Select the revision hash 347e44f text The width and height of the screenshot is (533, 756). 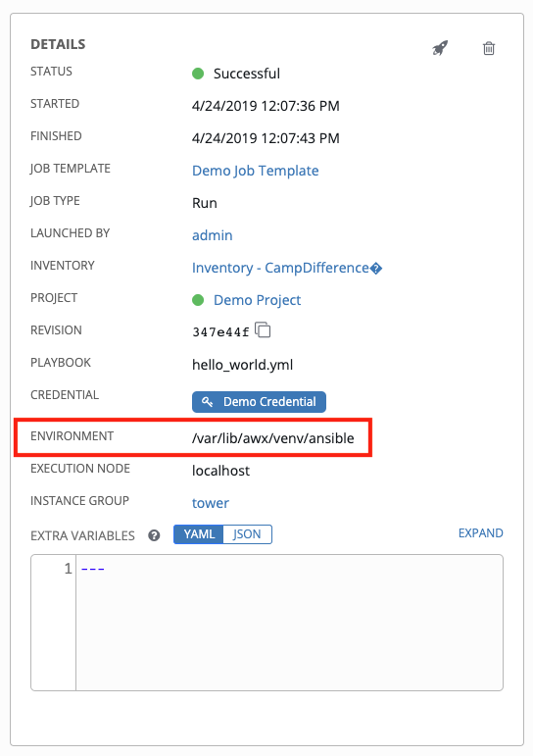(220, 331)
